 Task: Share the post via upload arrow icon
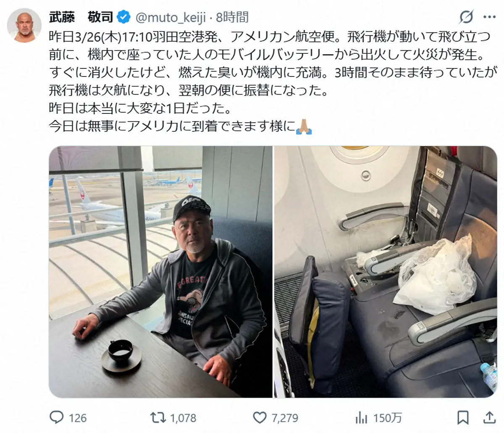click(x=489, y=417)
